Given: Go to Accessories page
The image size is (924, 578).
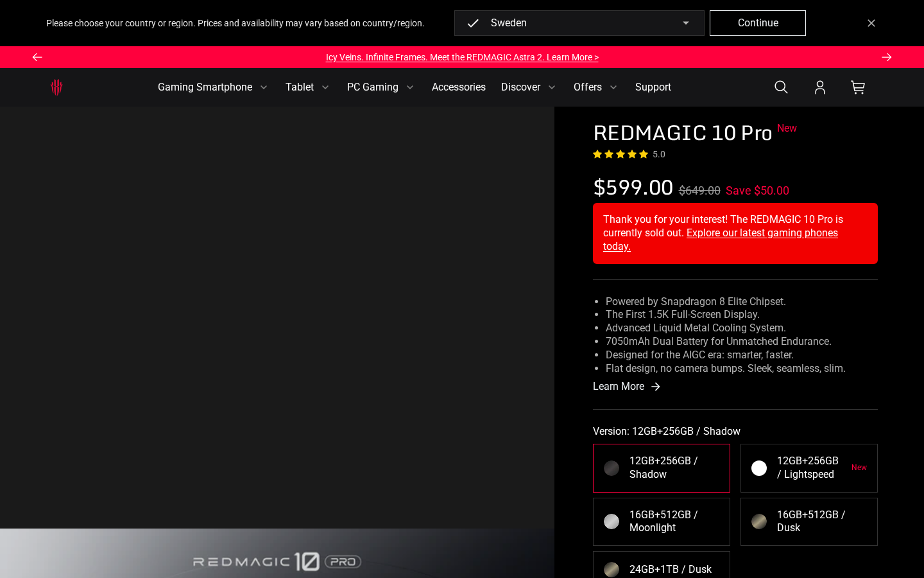Looking at the screenshot, I should coord(459,87).
